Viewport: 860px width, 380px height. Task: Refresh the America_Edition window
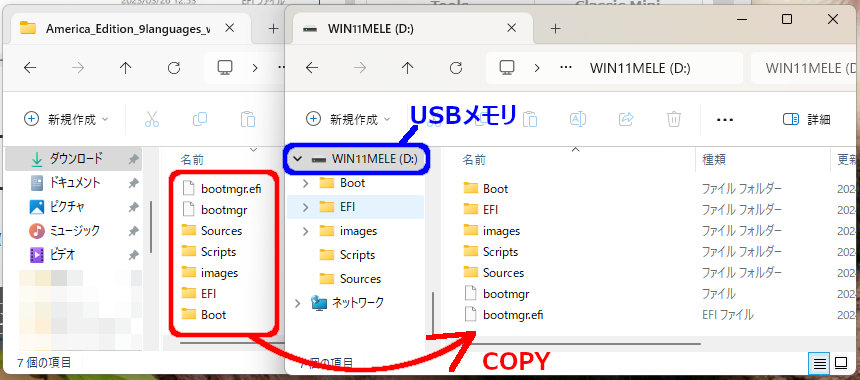[174, 68]
